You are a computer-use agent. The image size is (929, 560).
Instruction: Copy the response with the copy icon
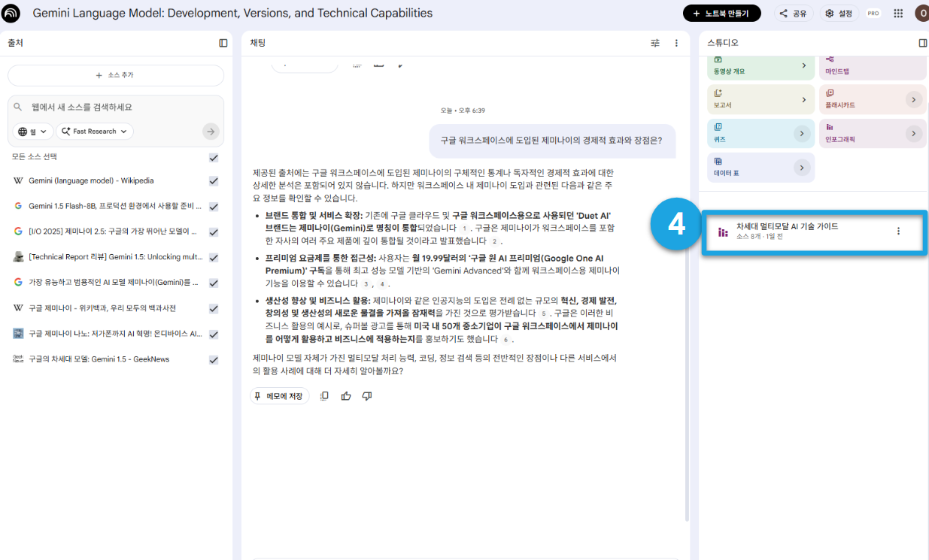point(324,396)
